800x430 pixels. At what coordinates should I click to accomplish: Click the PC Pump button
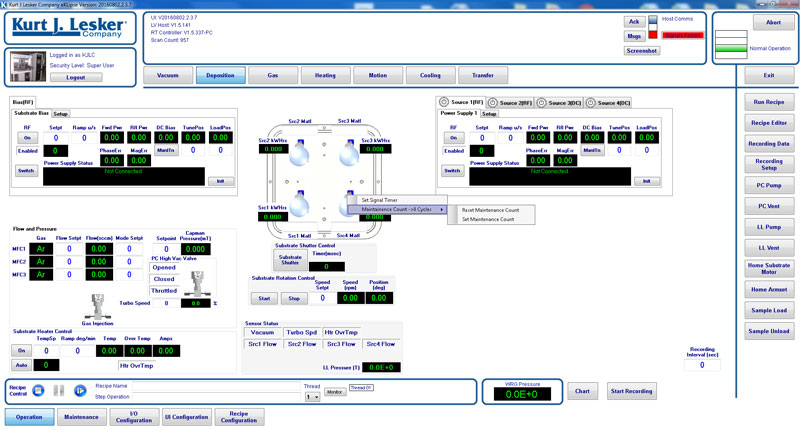[769, 185]
